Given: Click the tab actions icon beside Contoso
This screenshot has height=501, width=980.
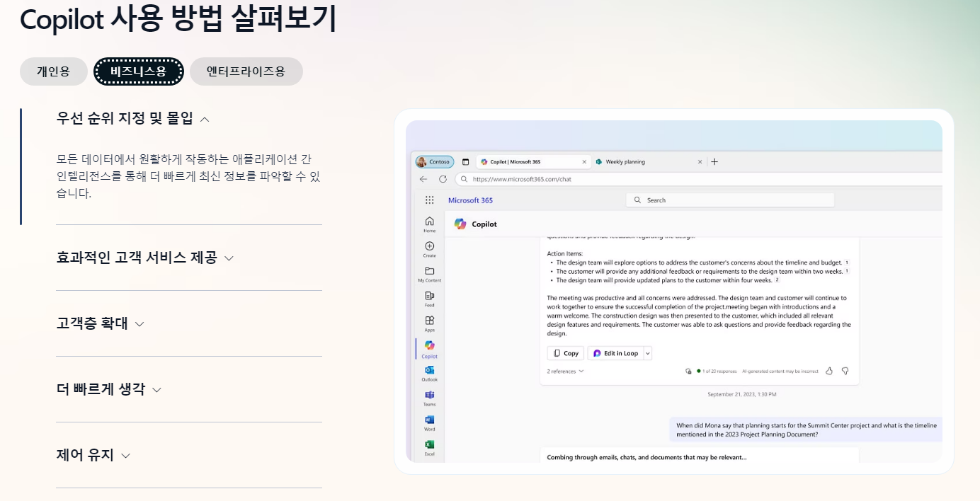Looking at the screenshot, I should click(x=466, y=161).
